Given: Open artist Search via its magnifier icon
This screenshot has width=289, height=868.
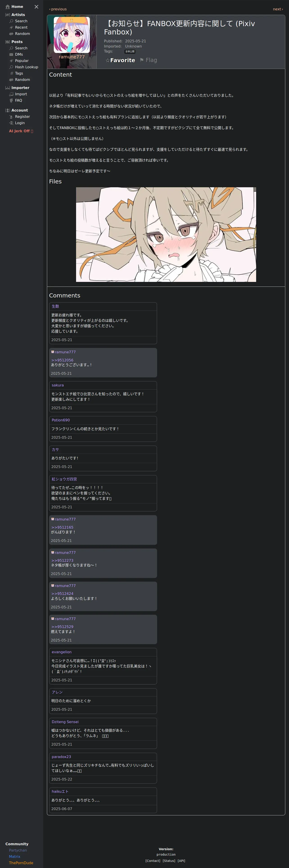Looking at the screenshot, I should pos(11,21).
